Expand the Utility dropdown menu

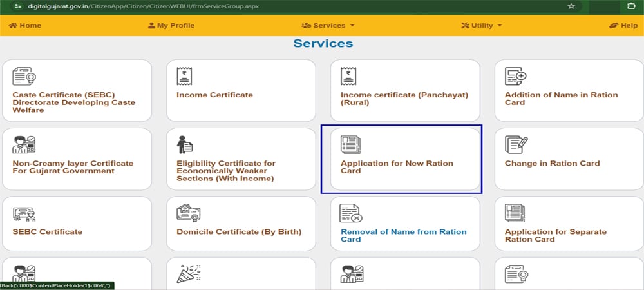(482, 26)
